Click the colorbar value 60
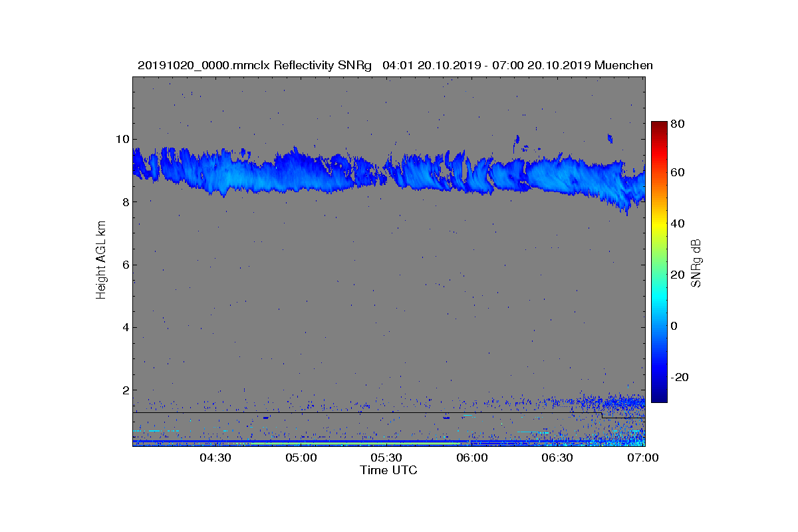The width and height of the screenshot is (798, 532). tap(678, 173)
